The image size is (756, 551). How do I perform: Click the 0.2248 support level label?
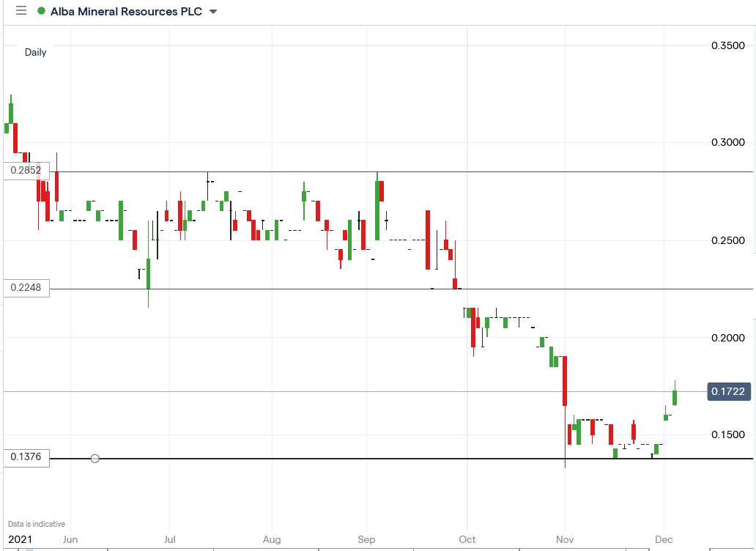(x=25, y=288)
